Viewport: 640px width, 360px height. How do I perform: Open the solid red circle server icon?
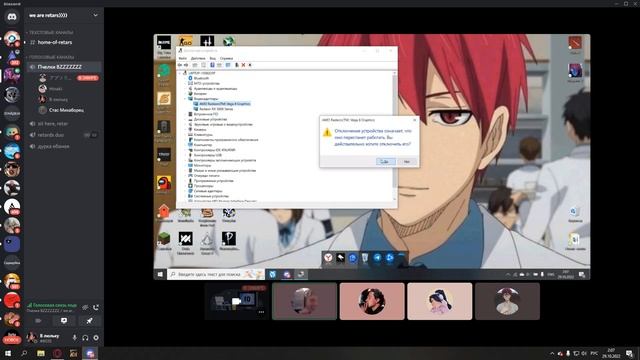[12, 300]
